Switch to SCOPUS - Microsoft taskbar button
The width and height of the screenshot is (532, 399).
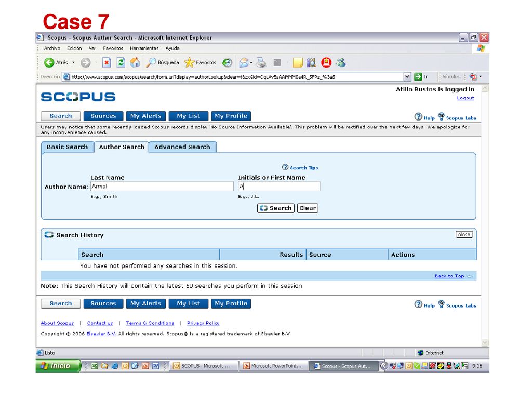[x=203, y=366]
